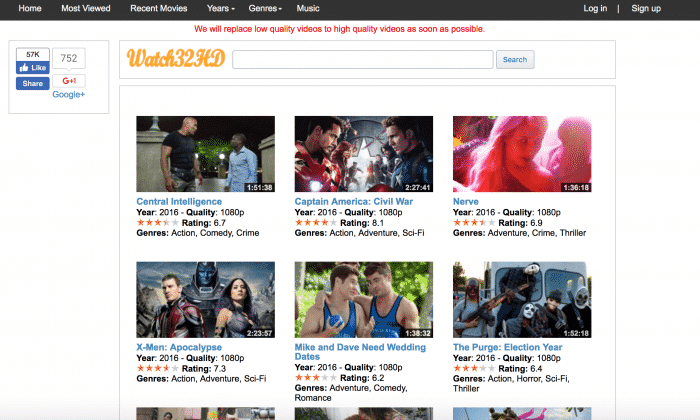700x420 pixels.
Task: Click the red low quality videos notice
Action: (x=339, y=29)
